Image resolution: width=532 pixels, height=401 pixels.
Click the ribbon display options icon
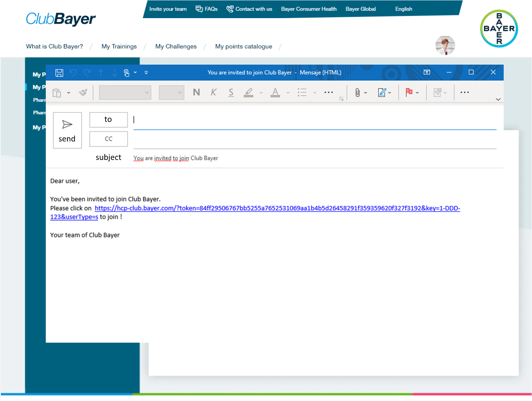427,72
